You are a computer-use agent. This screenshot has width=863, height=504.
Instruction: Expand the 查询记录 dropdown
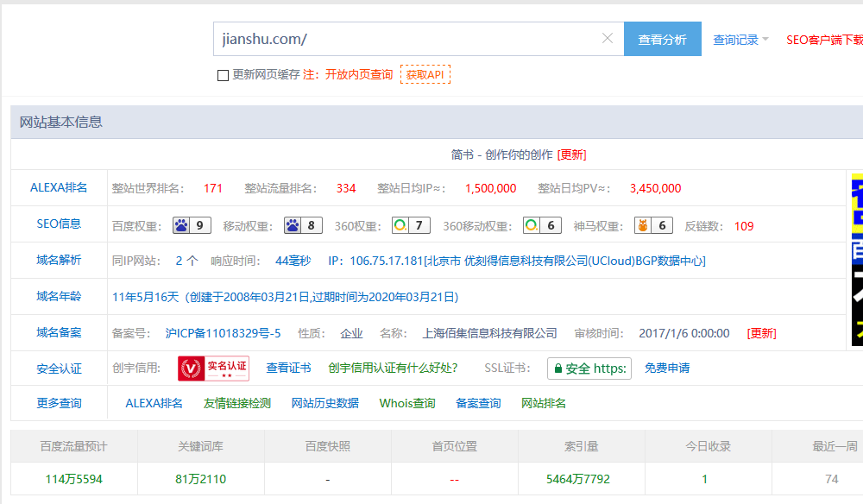coord(734,38)
